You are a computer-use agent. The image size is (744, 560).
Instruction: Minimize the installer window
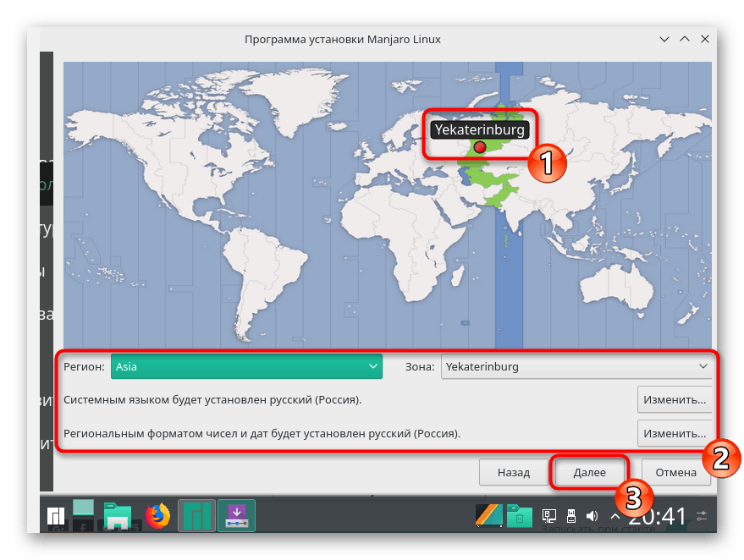pyautogui.click(x=664, y=40)
